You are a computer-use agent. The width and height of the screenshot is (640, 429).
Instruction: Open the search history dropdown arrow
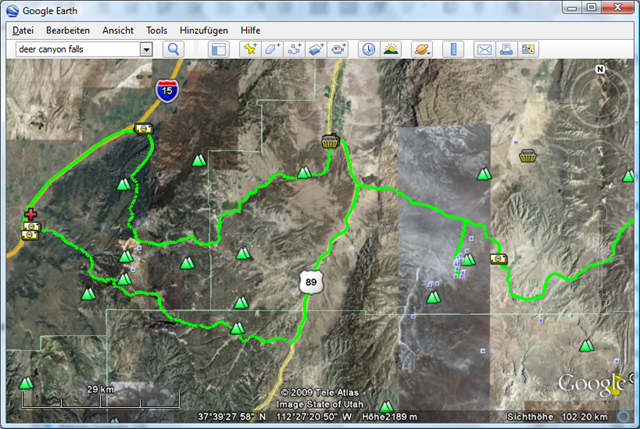146,49
